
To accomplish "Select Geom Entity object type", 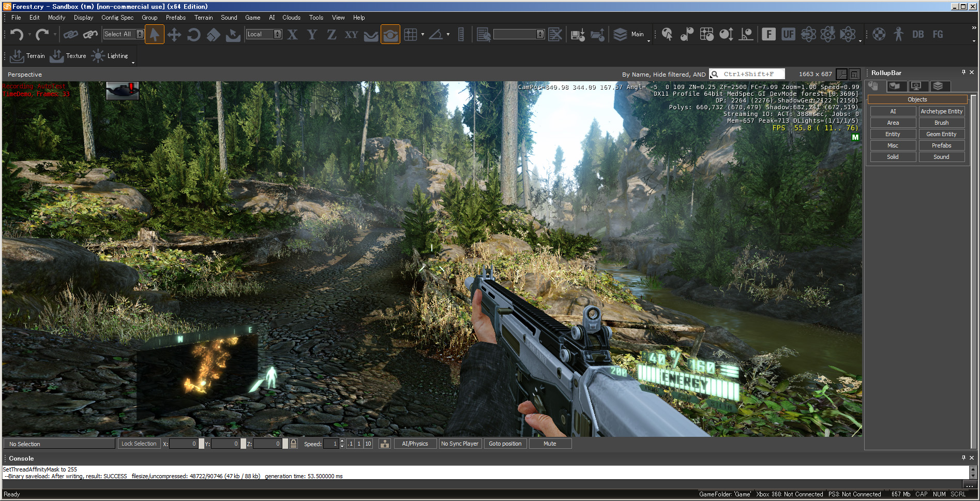I will (942, 134).
